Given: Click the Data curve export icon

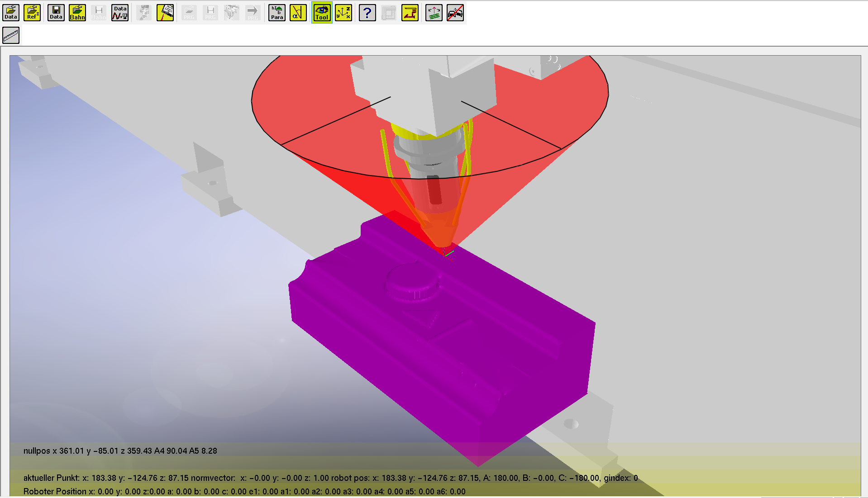Looking at the screenshot, I should click(120, 13).
